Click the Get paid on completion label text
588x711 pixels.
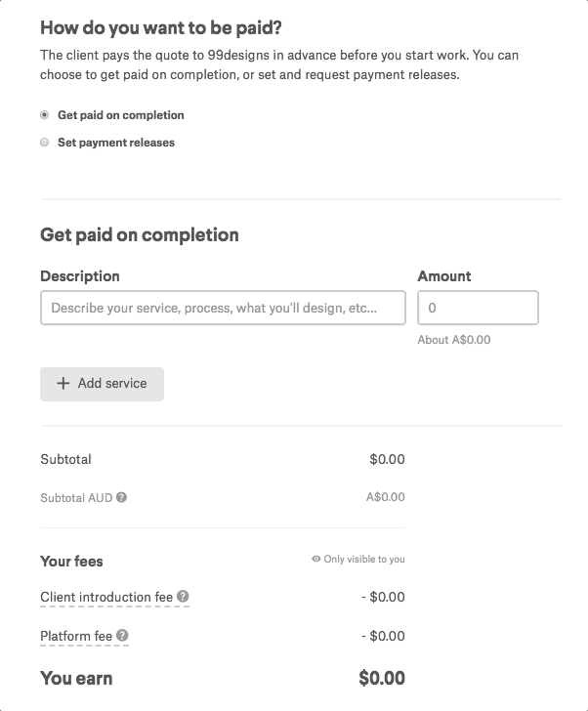[120, 115]
